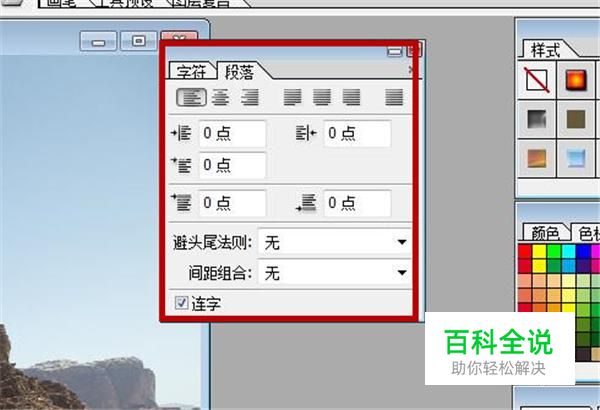Choose justify last right icon

[351, 97]
